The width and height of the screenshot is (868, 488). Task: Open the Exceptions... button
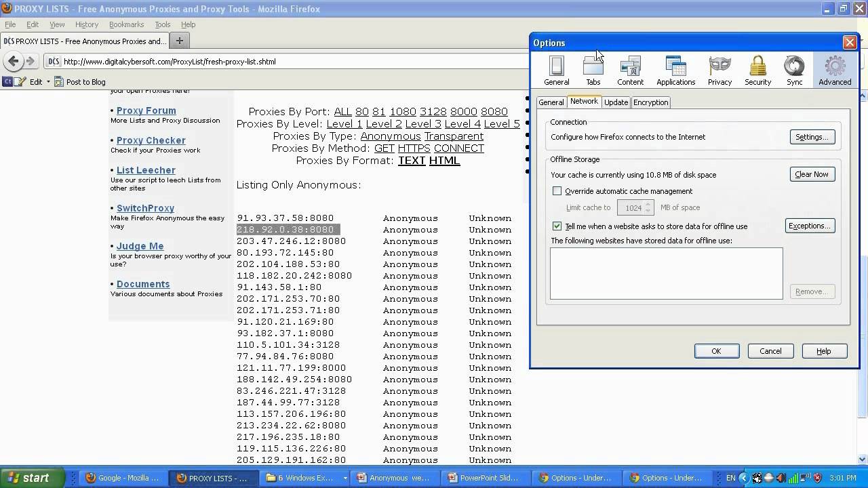pyautogui.click(x=810, y=226)
